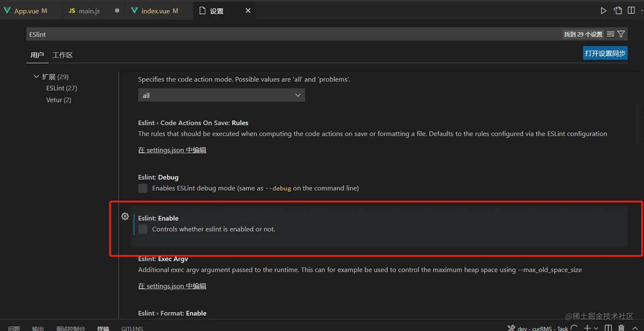
Task: Click the Eslint: Exec Argv setting title
Action: pos(163,259)
